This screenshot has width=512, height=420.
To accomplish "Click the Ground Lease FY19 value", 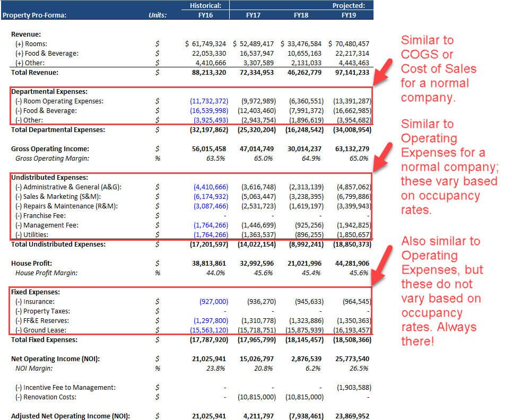I will point(353,329).
